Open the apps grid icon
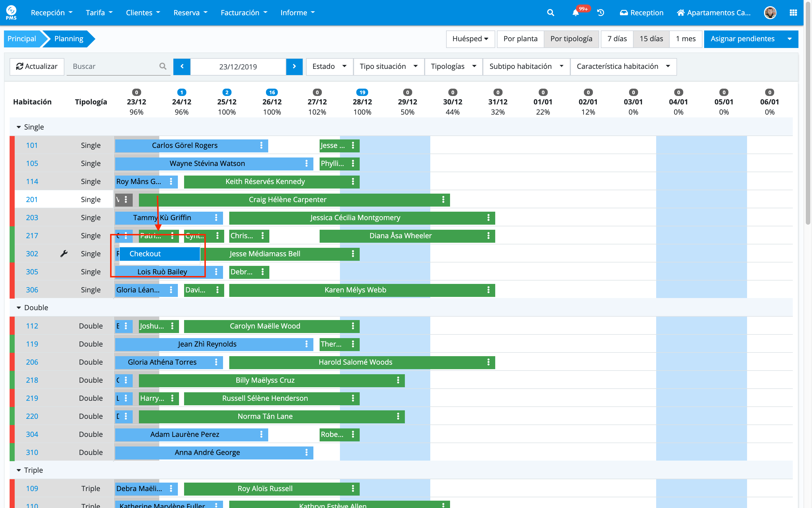Screen dimensions: 812x508 click(793, 13)
